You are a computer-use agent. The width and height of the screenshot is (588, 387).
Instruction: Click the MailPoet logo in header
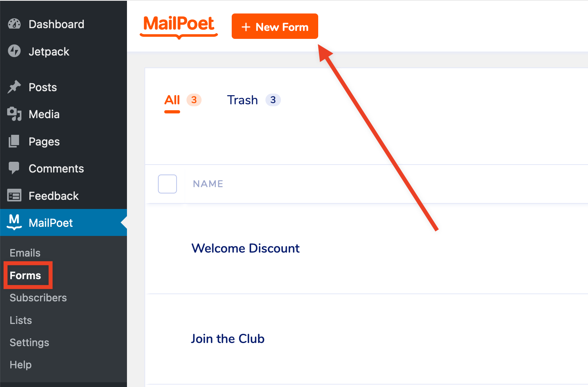click(x=179, y=27)
